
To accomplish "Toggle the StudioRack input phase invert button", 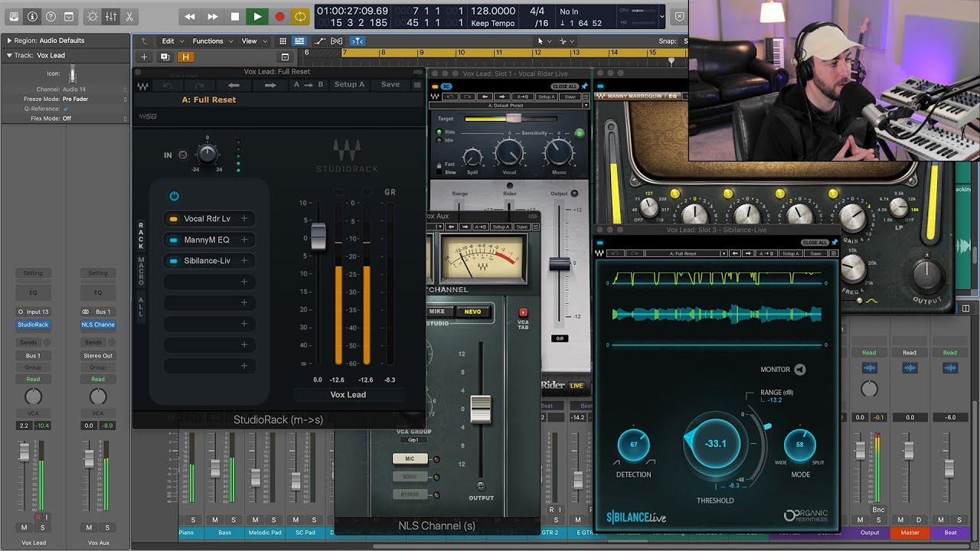I will 183,155.
